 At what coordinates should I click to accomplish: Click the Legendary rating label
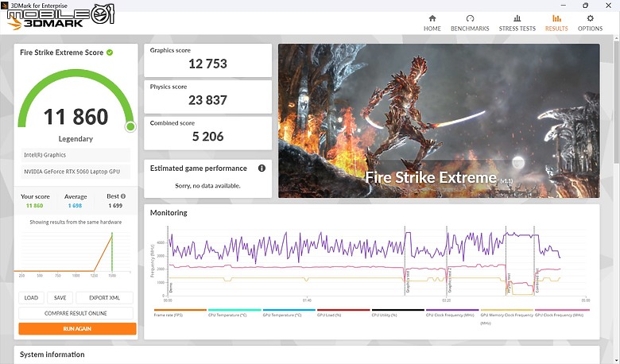76,139
